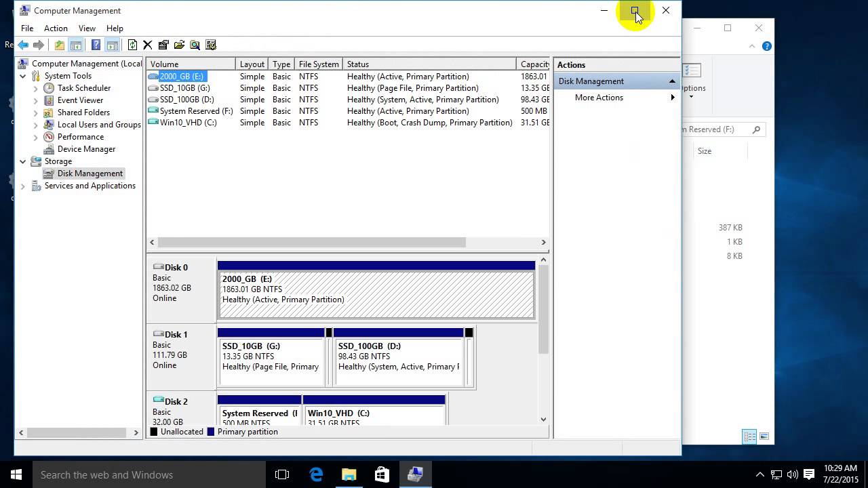Launch Microsoft Edge from the taskbar
The width and height of the screenshot is (868, 488).
coord(316,474)
